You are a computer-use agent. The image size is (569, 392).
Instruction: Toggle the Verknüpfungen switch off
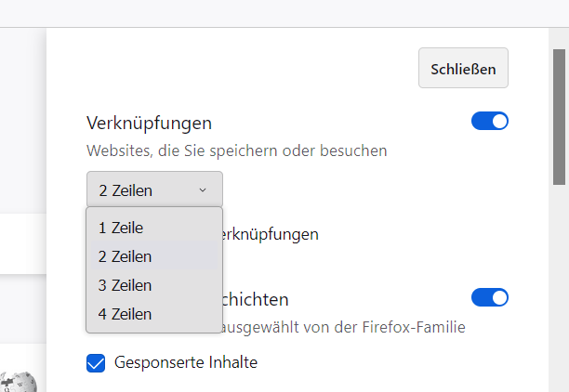point(490,122)
